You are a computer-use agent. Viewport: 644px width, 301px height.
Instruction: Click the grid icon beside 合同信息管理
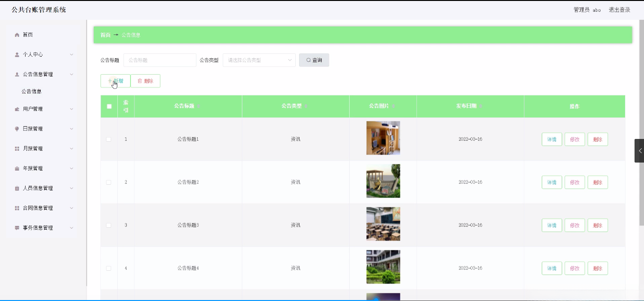[17, 208]
